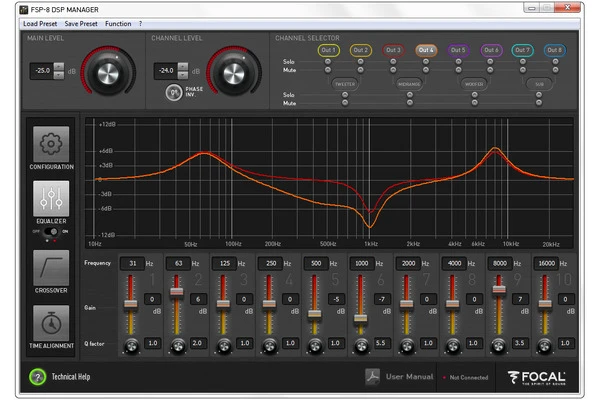Click the Main Level rotary knob
The image size is (600, 400).
tap(108, 73)
